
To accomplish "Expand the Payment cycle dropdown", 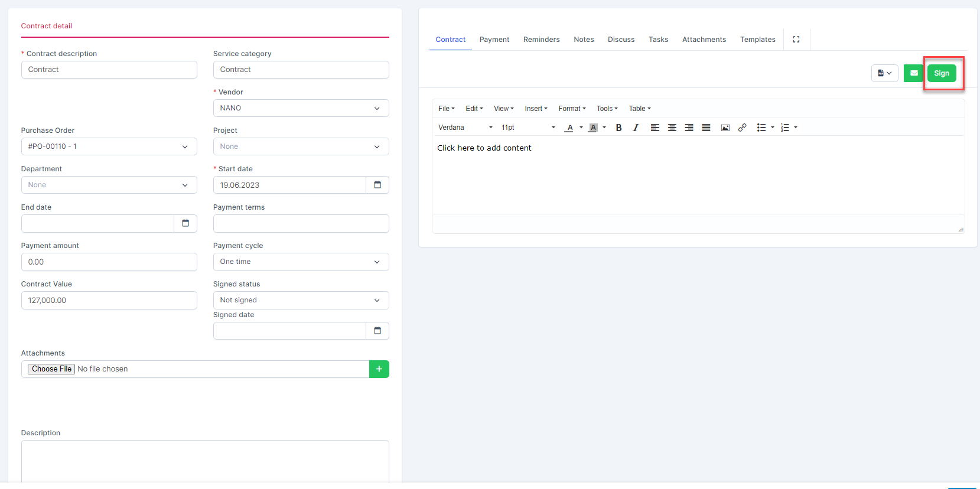I will coord(301,262).
